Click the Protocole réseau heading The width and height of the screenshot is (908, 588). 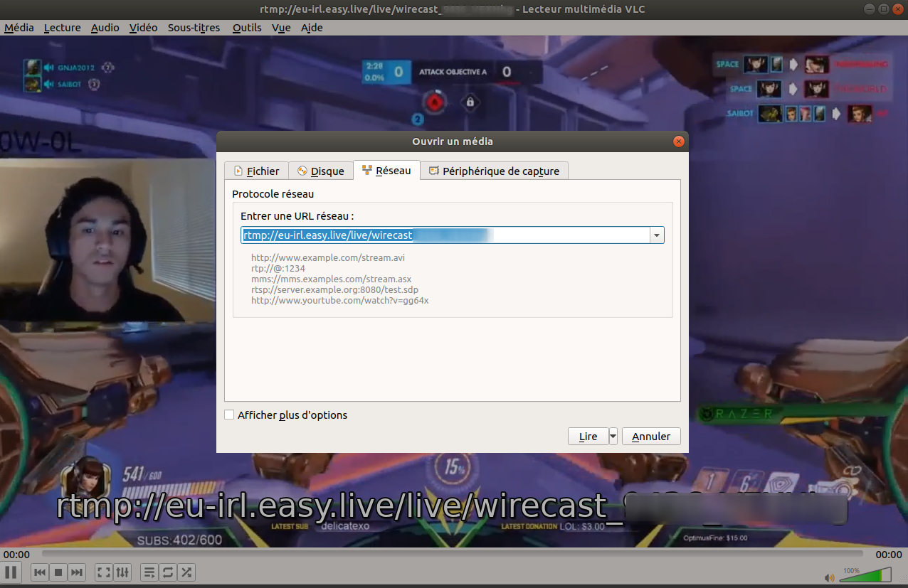pos(273,194)
